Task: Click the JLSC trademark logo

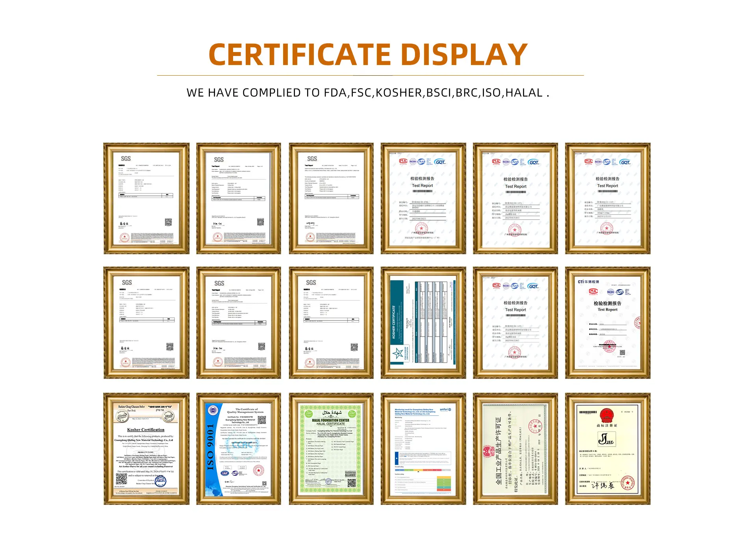Action: click(x=606, y=439)
